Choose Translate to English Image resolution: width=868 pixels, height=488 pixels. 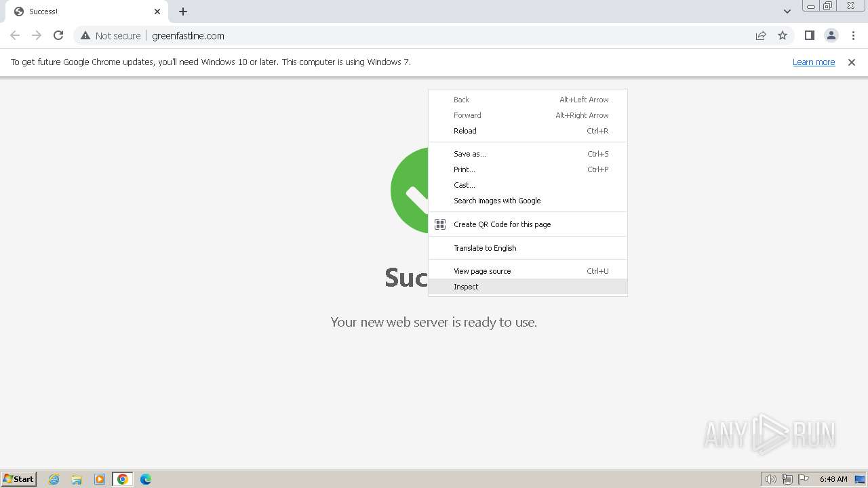[528, 248]
